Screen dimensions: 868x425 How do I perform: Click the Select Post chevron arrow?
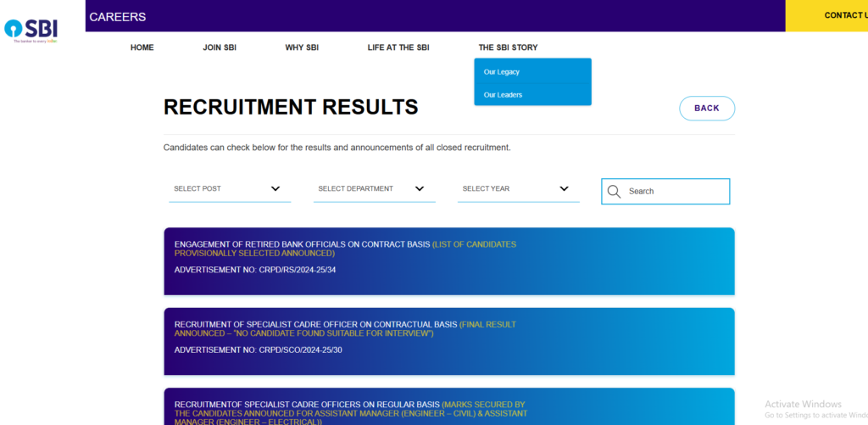coord(275,189)
